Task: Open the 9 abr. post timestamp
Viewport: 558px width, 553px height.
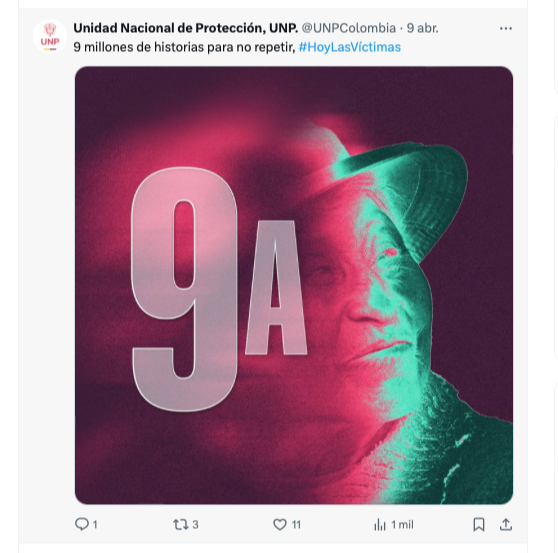Action: (x=422, y=28)
